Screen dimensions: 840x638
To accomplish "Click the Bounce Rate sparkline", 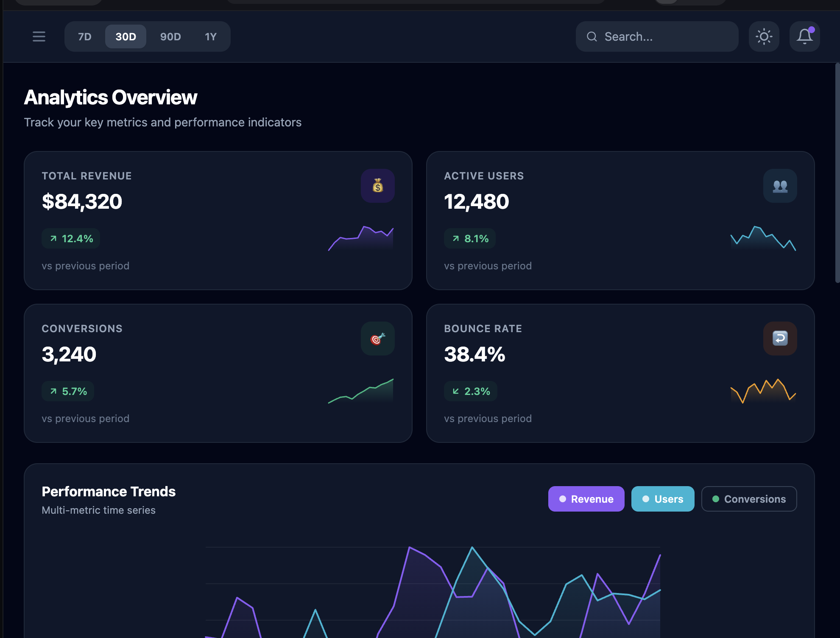I will point(763,391).
